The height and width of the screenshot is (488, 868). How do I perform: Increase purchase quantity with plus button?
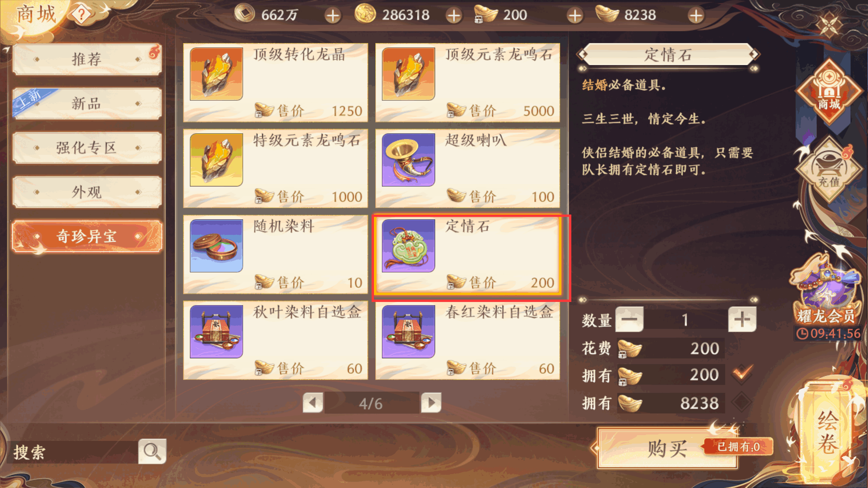pyautogui.click(x=742, y=319)
